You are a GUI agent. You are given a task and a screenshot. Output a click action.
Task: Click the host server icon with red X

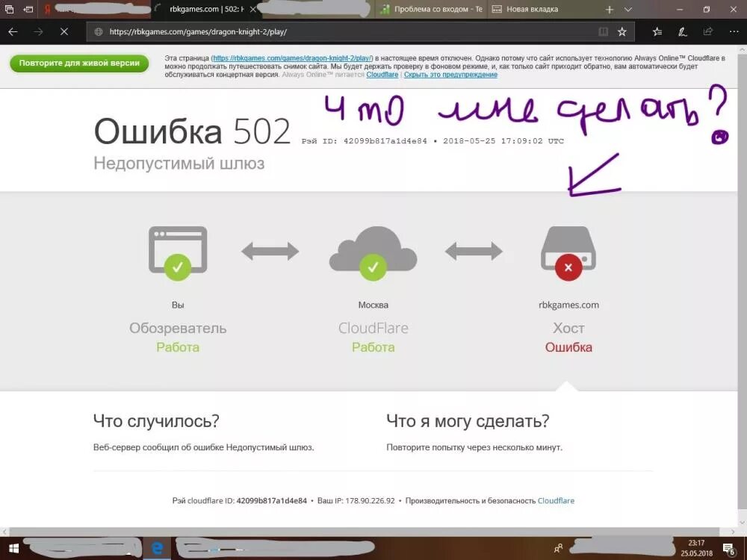click(568, 253)
